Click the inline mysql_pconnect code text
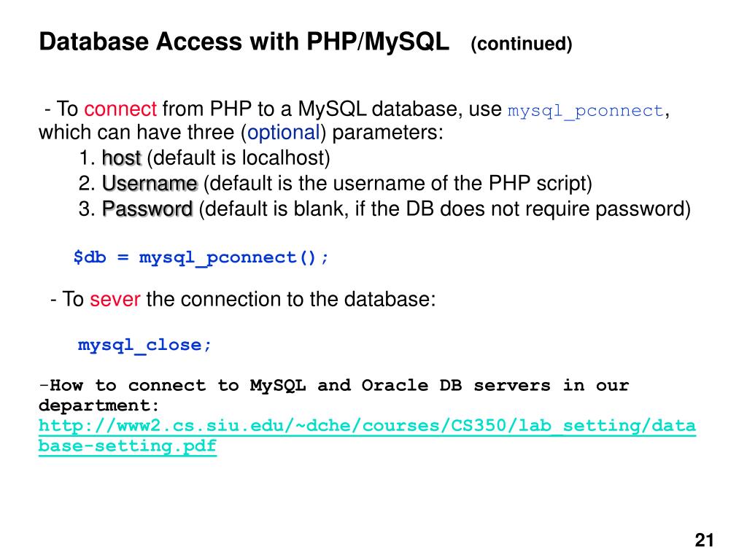This screenshot has height=560, width=747. 586,111
